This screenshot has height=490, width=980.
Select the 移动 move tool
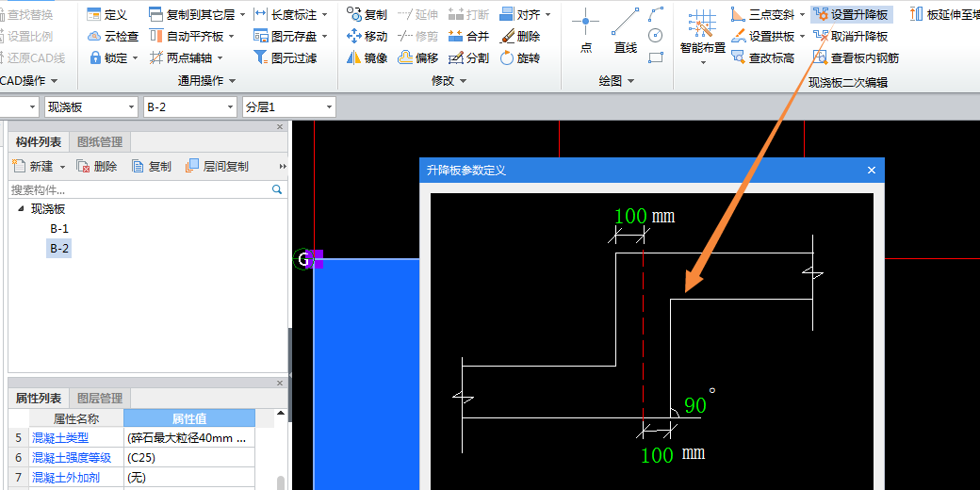click(x=367, y=36)
